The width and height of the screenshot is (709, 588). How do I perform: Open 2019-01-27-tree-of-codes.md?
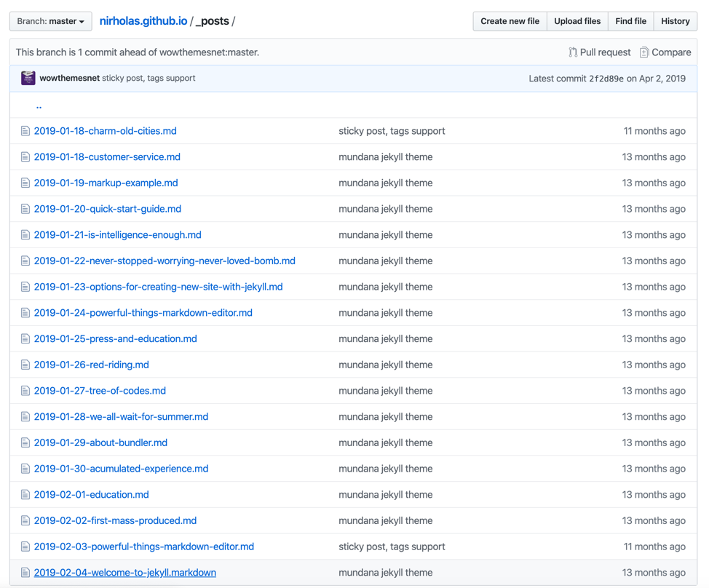pyautogui.click(x=100, y=391)
